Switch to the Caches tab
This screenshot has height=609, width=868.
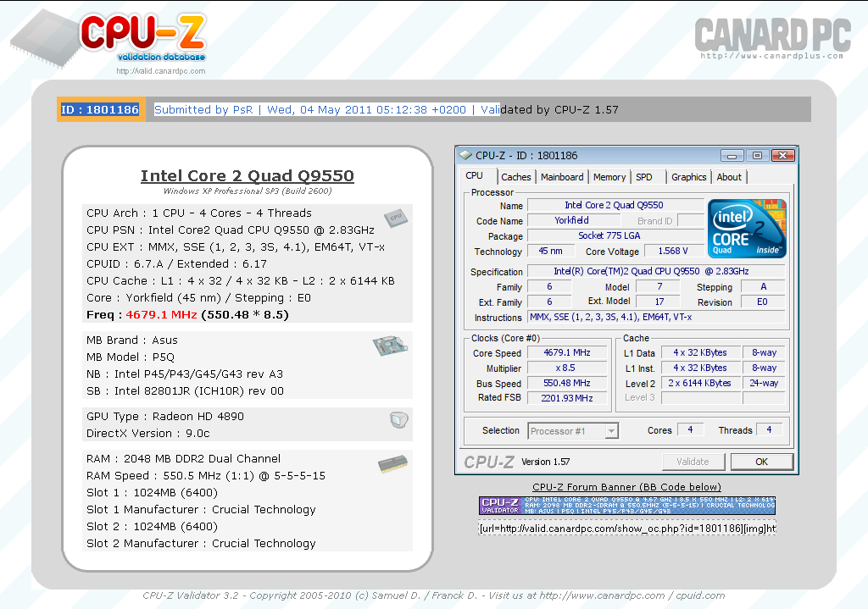point(516,177)
